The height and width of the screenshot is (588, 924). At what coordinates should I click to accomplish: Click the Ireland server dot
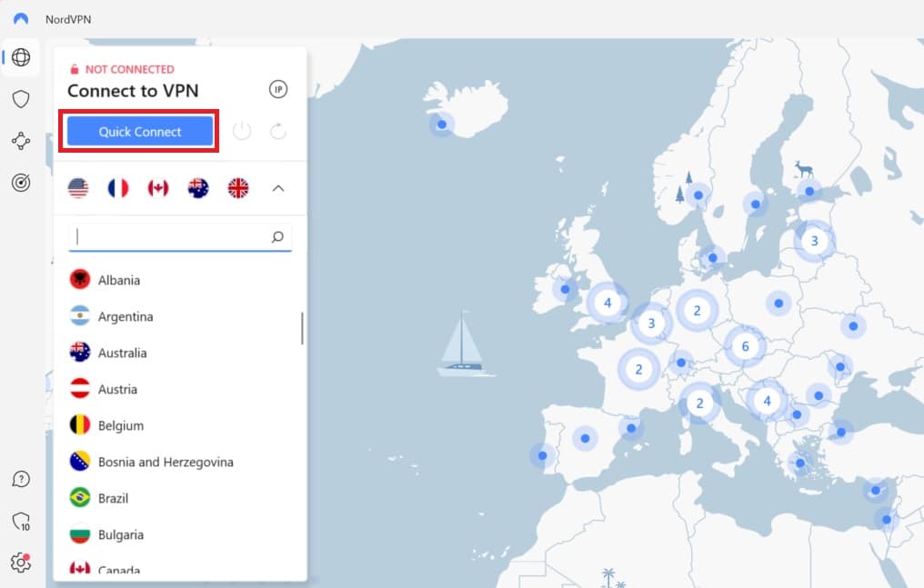pos(565,289)
